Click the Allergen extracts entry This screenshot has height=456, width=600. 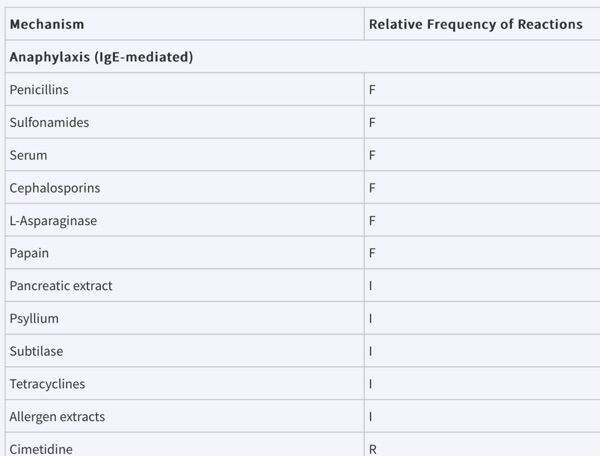(57, 416)
